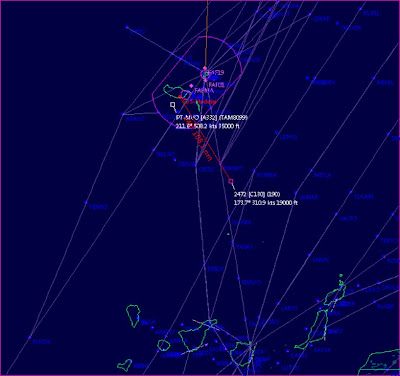The image size is (400, 376).
Task: Click the small round La Gomera outline
Action: point(164,345)
